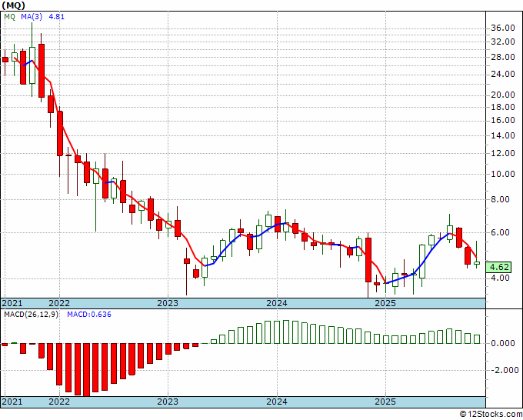Click the green MQ legend label
The width and height of the screenshot is (523, 420).
tap(10, 16)
